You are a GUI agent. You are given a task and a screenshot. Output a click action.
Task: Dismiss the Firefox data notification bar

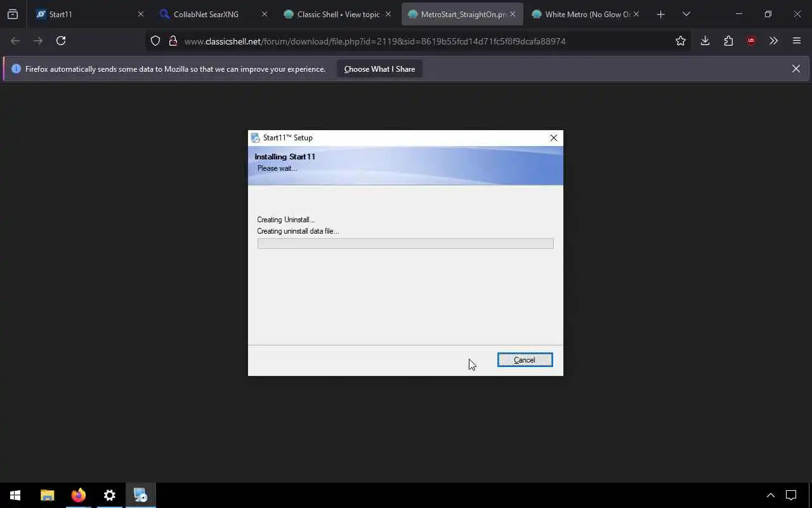point(796,69)
